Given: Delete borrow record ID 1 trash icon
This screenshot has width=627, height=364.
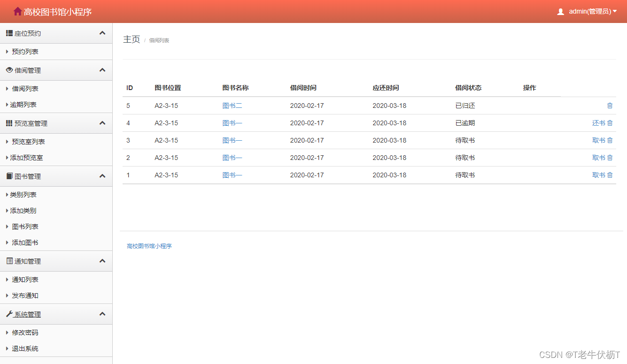Looking at the screenshot, I should point(610,175).
